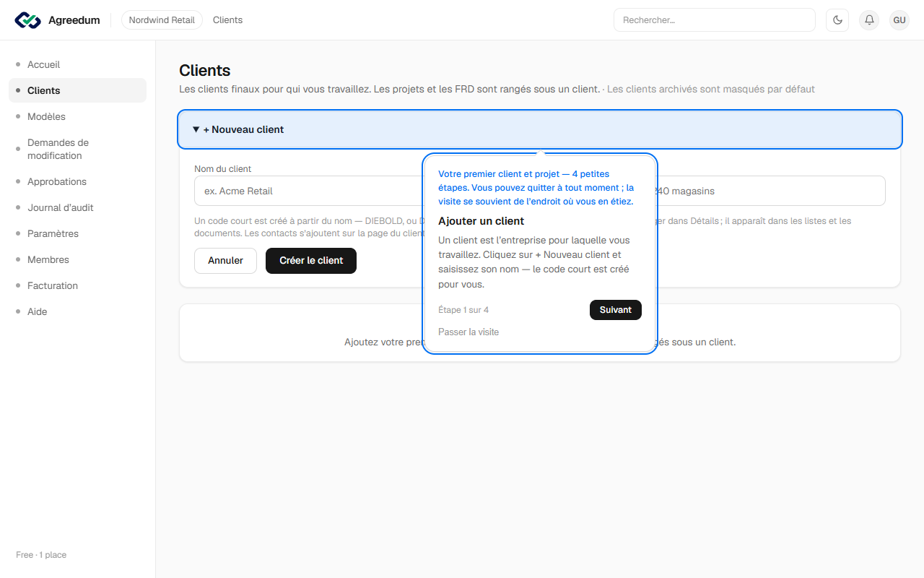Click the Free · 1 place plan label
Screen dimensions: 924x578
41,555
